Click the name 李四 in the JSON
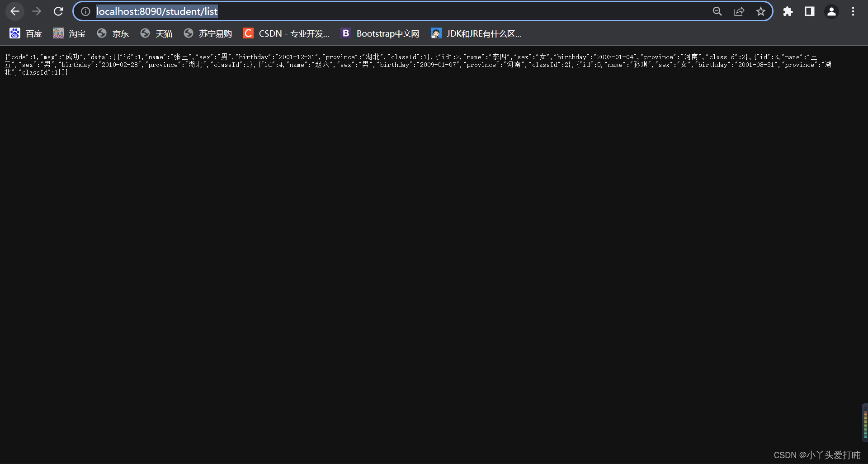 [x=499, y=57]
